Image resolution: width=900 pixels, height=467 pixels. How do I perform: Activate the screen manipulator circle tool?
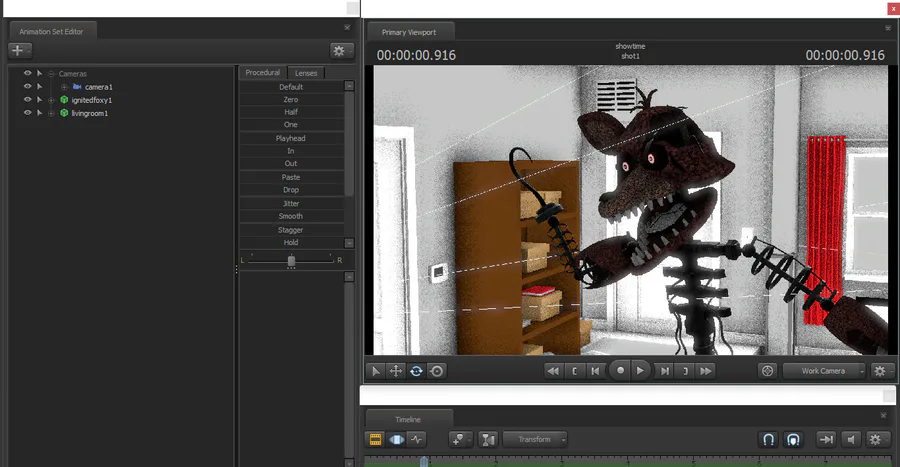[x=437, y=371]
